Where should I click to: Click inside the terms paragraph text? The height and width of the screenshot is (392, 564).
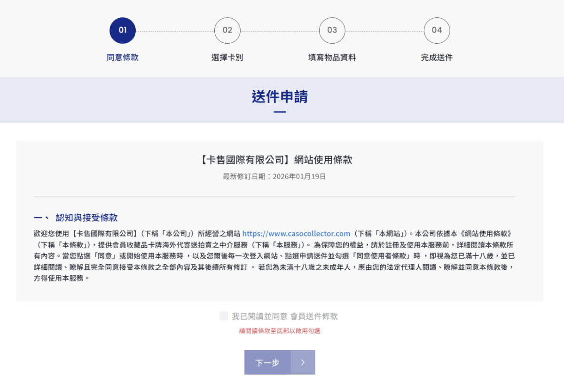pos(273,256)
